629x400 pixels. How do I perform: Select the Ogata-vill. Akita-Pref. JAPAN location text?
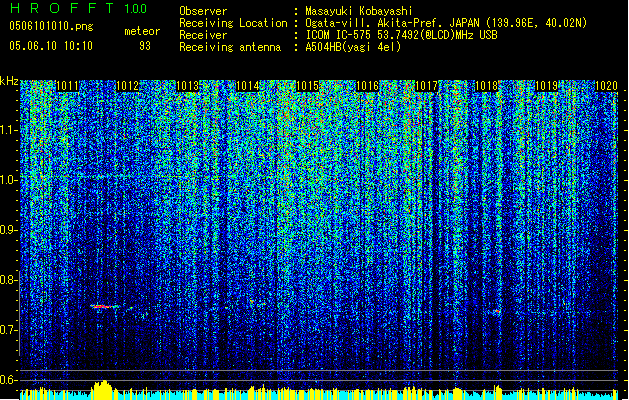(446, 23)
